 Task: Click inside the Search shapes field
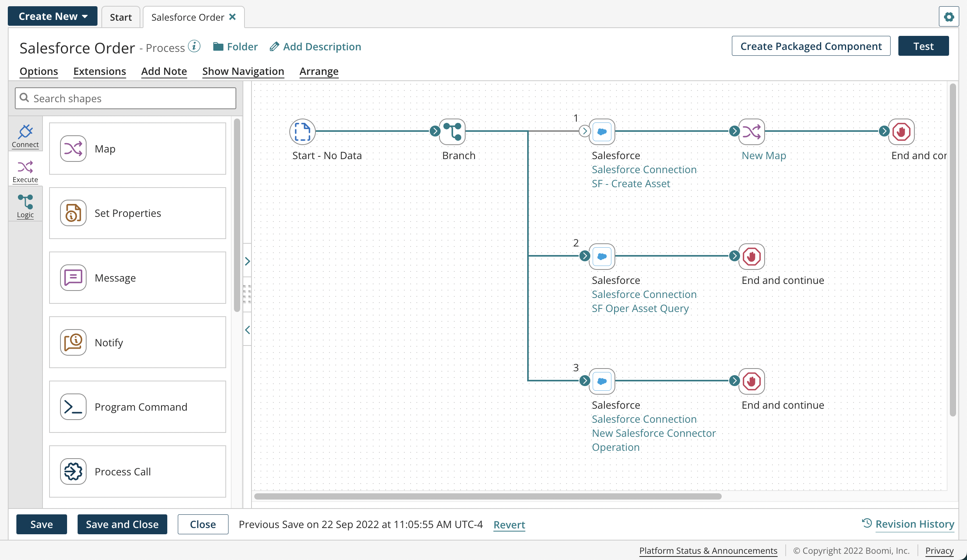point(125,98)
